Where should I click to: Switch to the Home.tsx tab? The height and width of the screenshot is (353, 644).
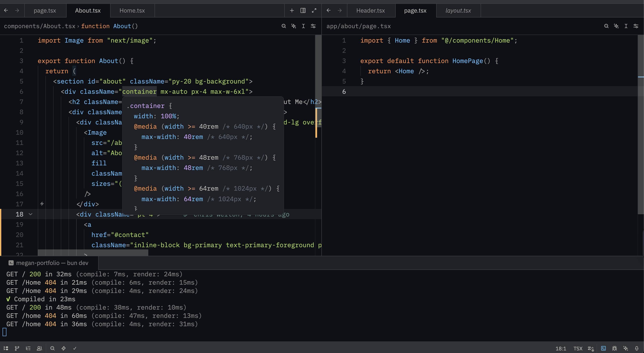132,10
